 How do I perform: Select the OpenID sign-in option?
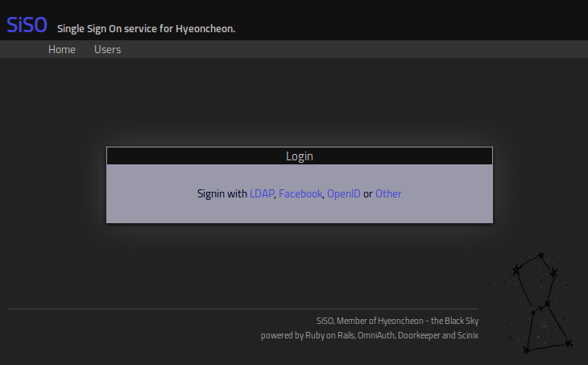[x=344, y=194]
